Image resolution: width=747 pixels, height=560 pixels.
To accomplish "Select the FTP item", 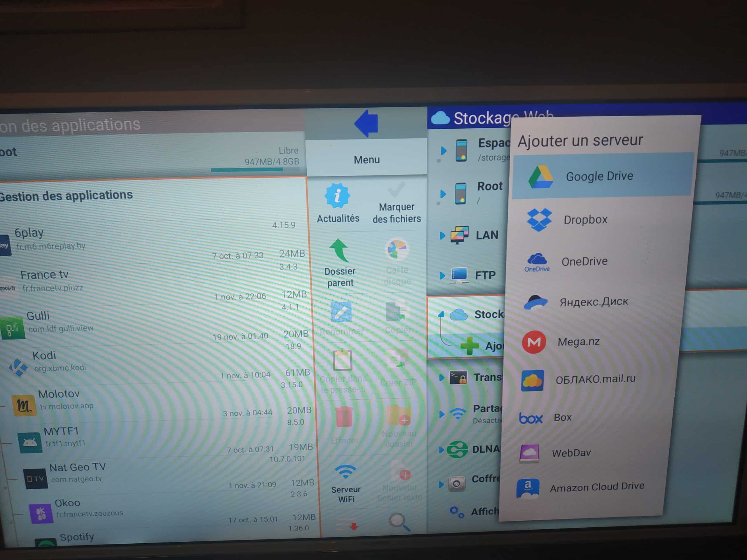I will coord(472,275).
